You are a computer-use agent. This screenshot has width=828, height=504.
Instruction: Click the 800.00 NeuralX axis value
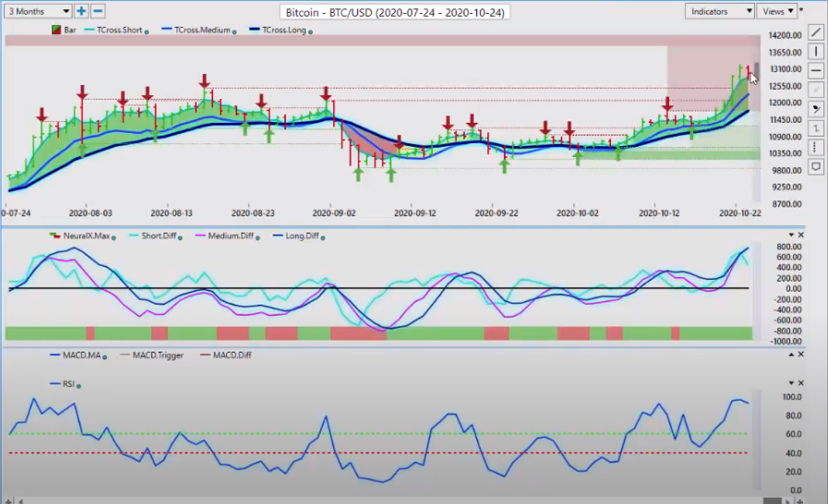[789, 246]
